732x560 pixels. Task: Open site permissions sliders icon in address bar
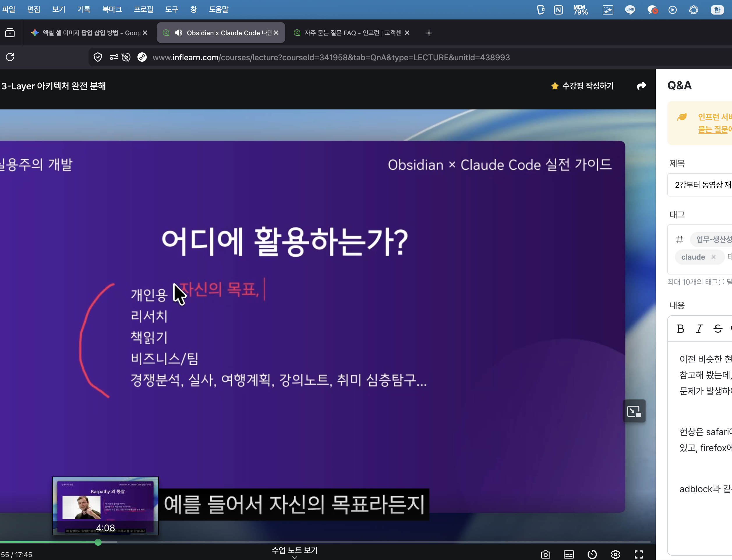[114, 57]
